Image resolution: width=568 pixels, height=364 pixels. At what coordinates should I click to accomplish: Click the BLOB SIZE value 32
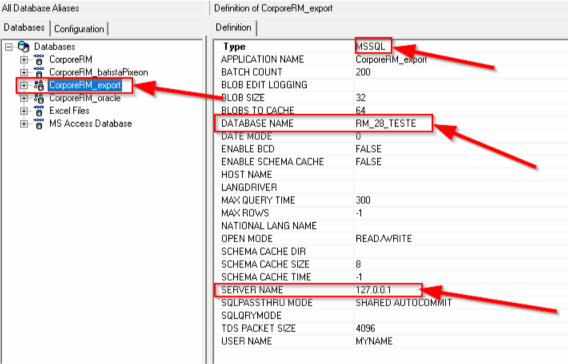(360, 98)
